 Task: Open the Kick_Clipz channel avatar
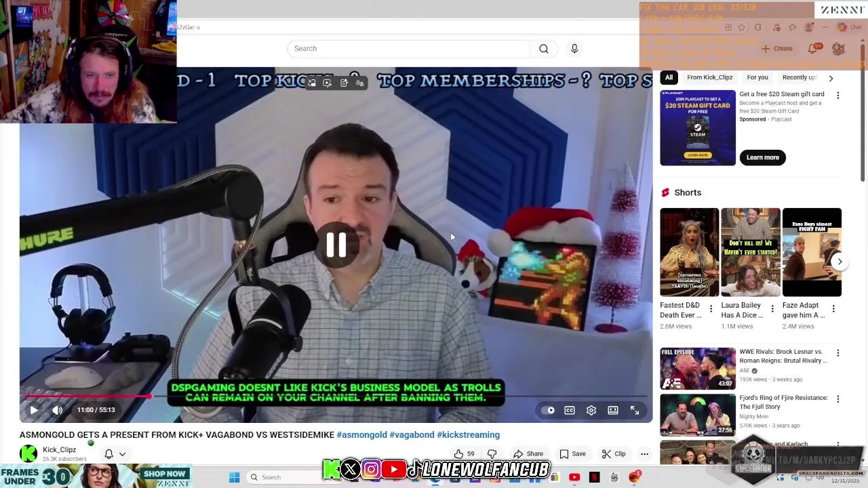[28, 453]
